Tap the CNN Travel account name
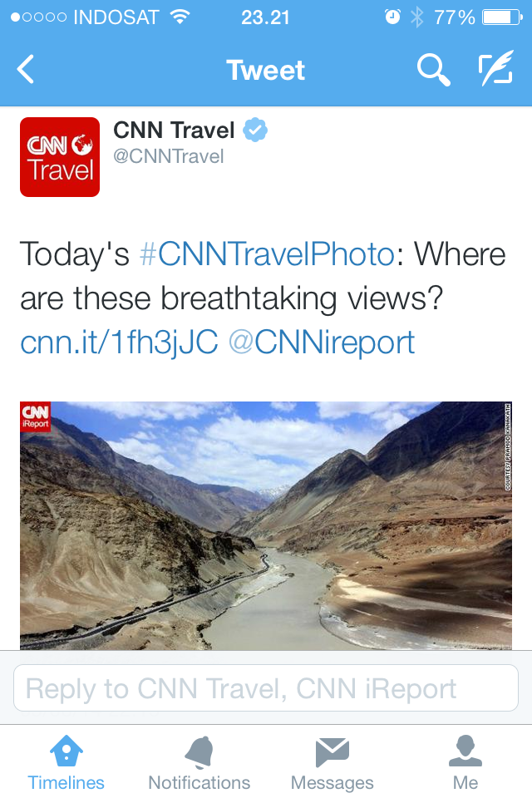532x798 pixels. point(175,131)
